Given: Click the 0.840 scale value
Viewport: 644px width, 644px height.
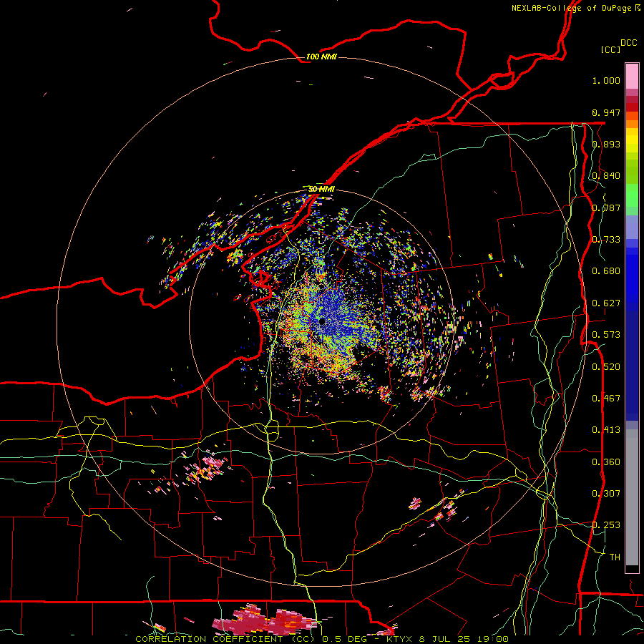Looking at the screenshot, I should pyautogui.click(x=606, y=176).
